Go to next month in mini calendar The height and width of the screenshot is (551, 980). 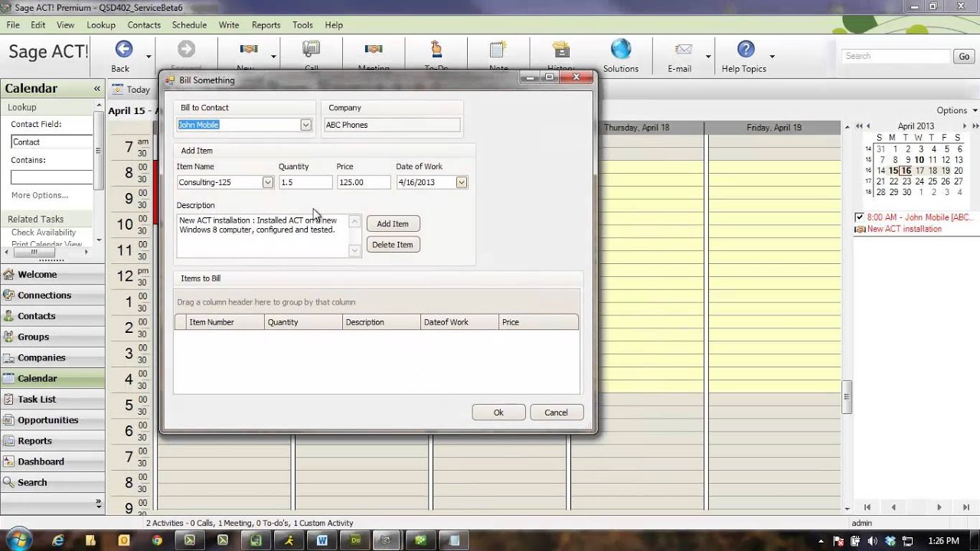click(965, 126)
